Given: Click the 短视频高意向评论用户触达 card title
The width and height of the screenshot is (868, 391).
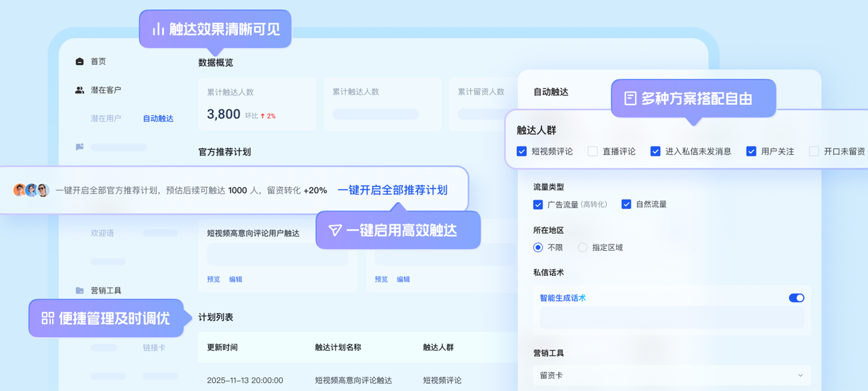Looking at the screenshot, I should pyautogui.click(x=253, y=234).
